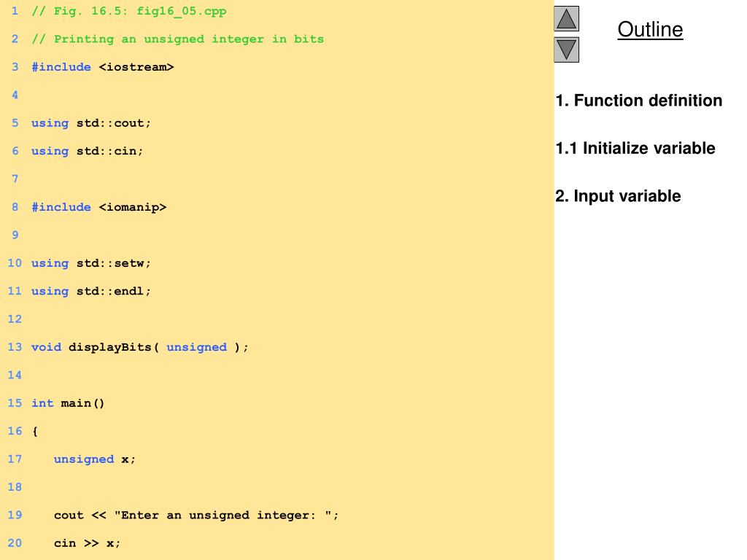Click 'using std::setw;' on line 10
Screen dimensions: 747x560
pyautogui.click(x=91, y=263)
